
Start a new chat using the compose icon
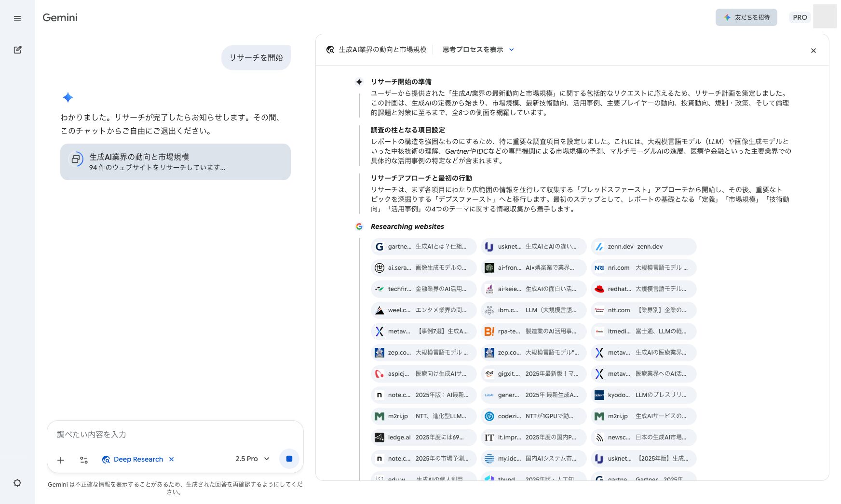[17, 50]
